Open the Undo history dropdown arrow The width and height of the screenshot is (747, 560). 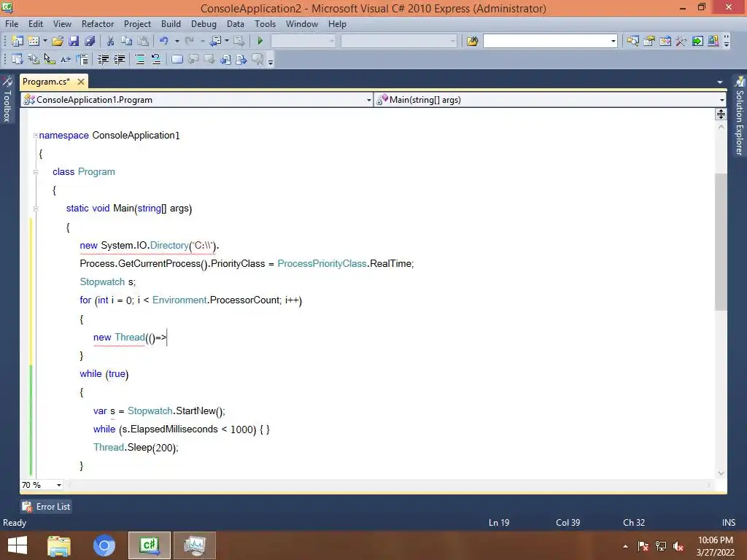pyautogui.click(x=177, y=41)
